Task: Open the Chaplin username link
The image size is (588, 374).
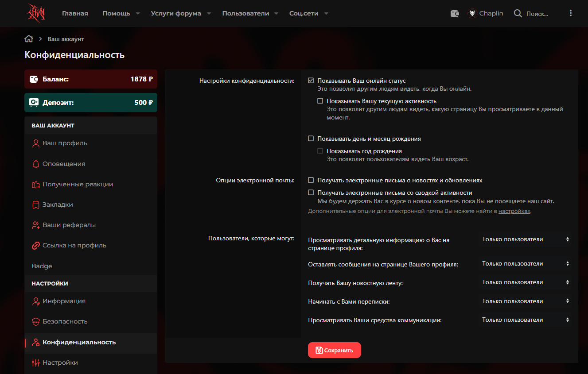Action: pos(491,13)
